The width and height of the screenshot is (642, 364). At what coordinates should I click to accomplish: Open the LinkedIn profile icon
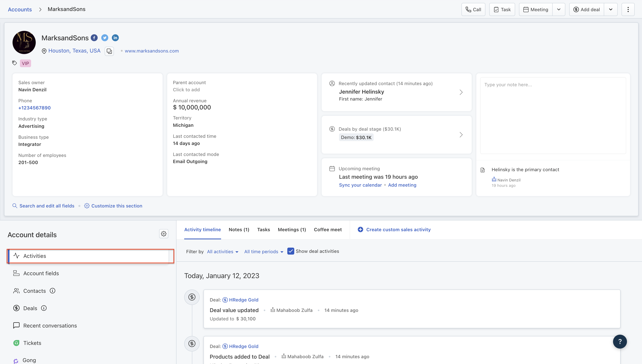[x=115, y=37]
